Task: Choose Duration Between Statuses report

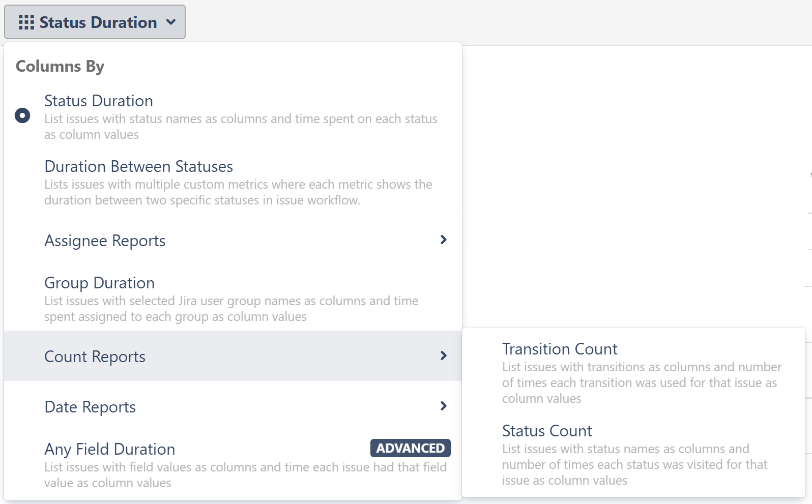Action: (x=138, y=166)
